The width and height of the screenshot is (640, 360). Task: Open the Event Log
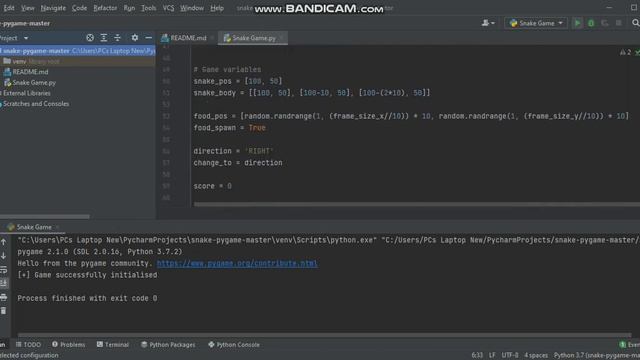point(630,344)
